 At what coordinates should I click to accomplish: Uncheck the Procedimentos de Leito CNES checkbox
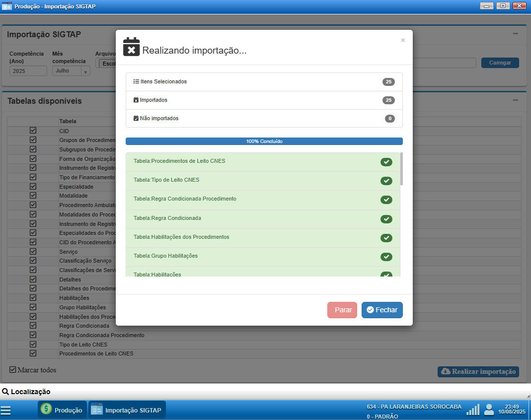pyautogui.click(x=33, y=353)
